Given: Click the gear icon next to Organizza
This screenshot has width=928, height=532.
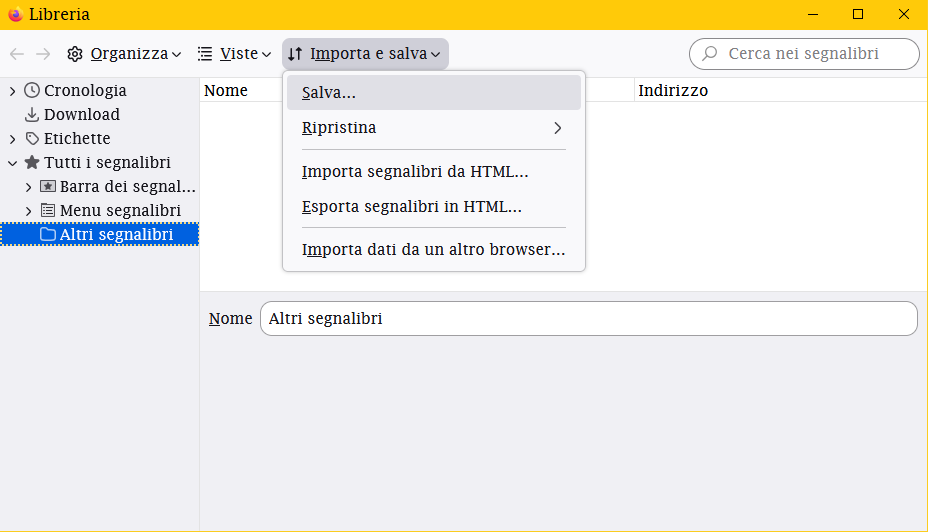Looking at the screenshot, I should (75, 54).
